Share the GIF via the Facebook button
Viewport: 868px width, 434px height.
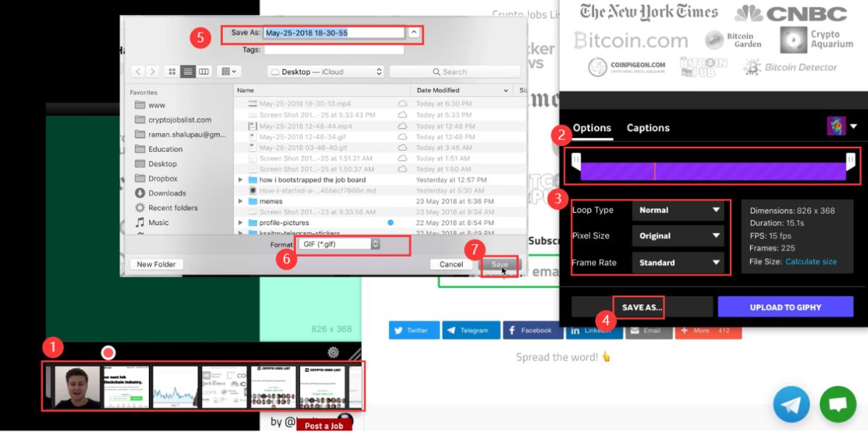[532, 330]
